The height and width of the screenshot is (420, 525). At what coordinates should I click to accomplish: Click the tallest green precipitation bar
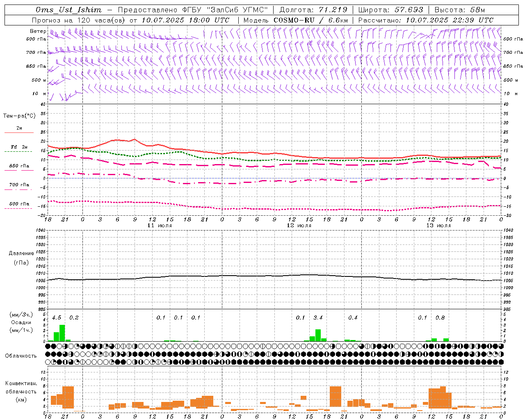[62, 333]
